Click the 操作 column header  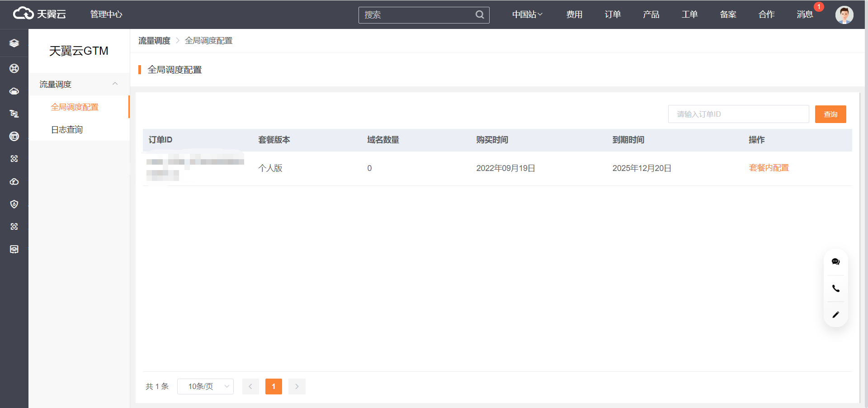(x=756, y=140)
